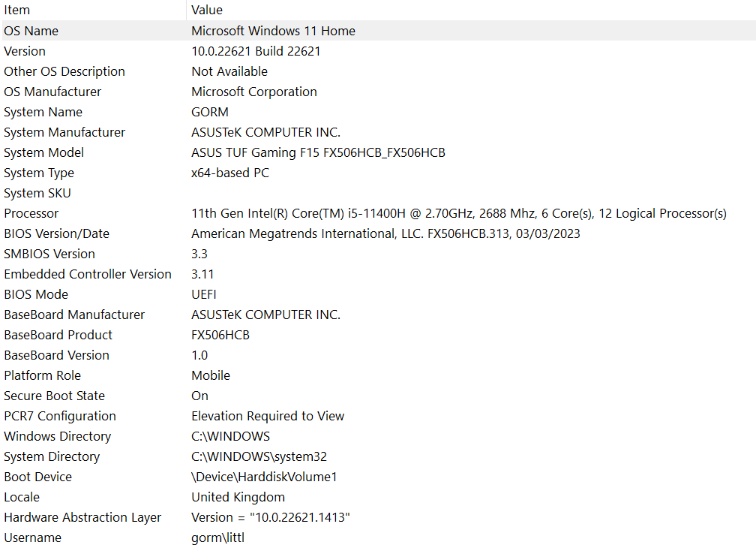Select the System Name row label
756x548 pixels.
[43, 112]
